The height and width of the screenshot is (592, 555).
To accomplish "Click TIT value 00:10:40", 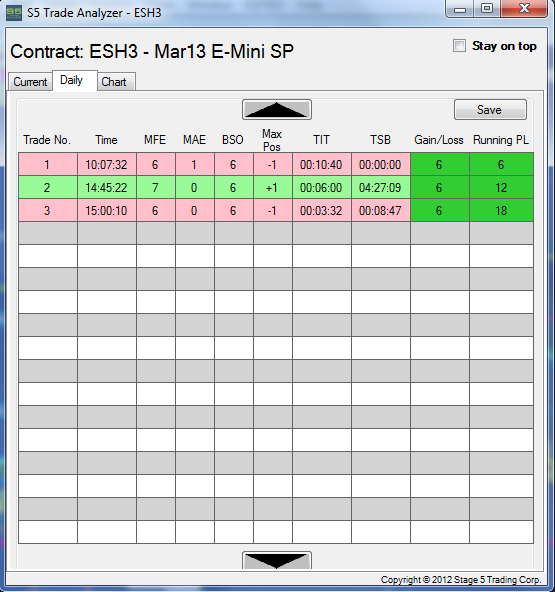I will [x=322, y=164].
